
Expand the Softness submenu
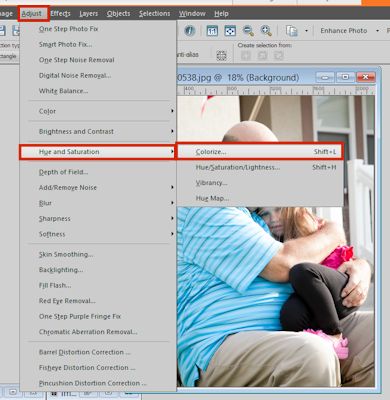tap(98, 234)
